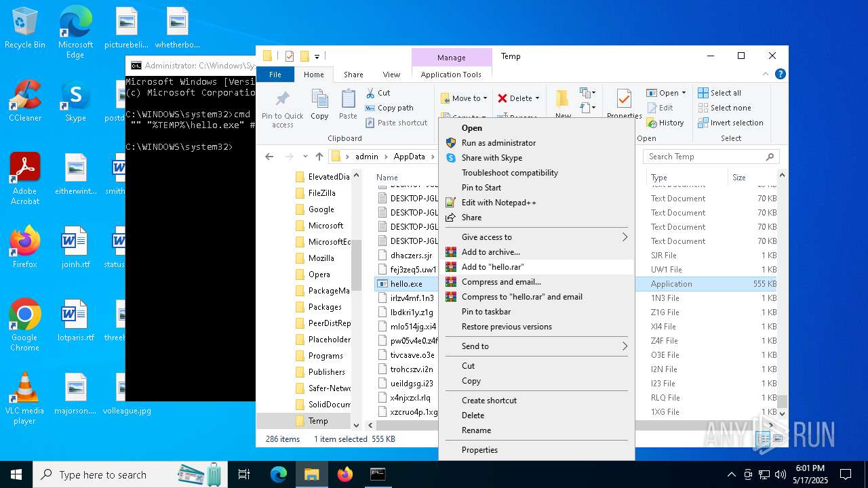Screen dimensions: 868x488
Task: Select FileZilla folder in navigation tree
Action: (321, 193)
